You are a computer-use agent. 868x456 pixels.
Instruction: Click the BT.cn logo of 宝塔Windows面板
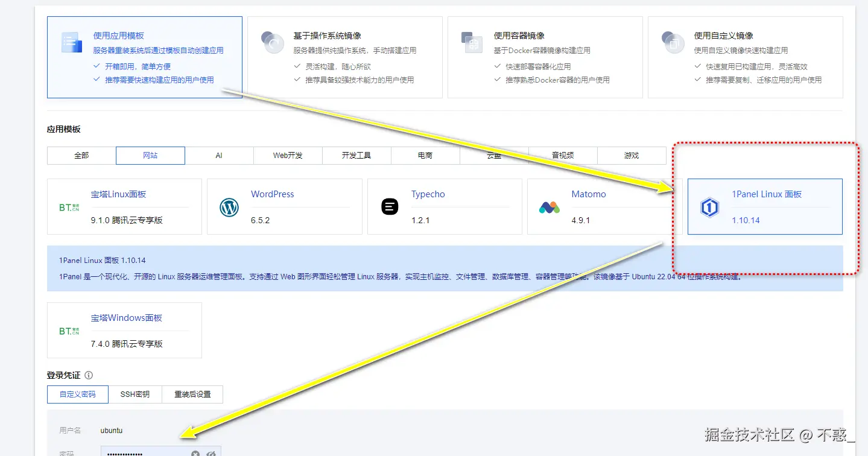(x=69, y=331)
